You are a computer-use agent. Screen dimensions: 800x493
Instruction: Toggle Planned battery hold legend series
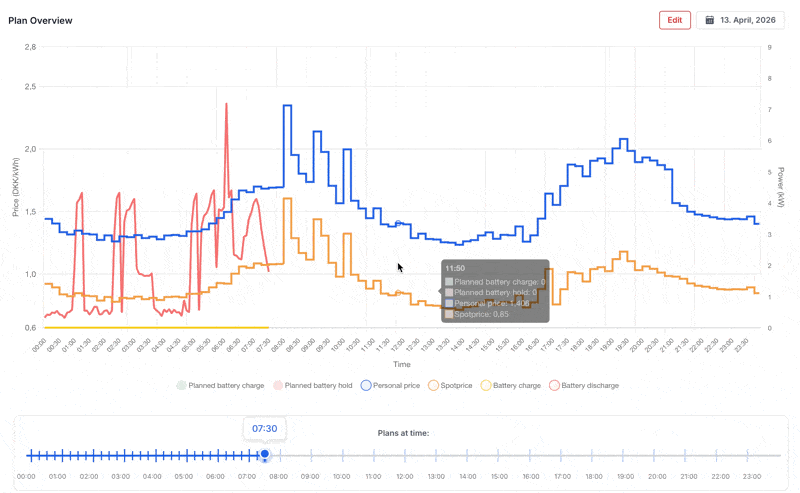pyautogui.click(x=313, y=385)
